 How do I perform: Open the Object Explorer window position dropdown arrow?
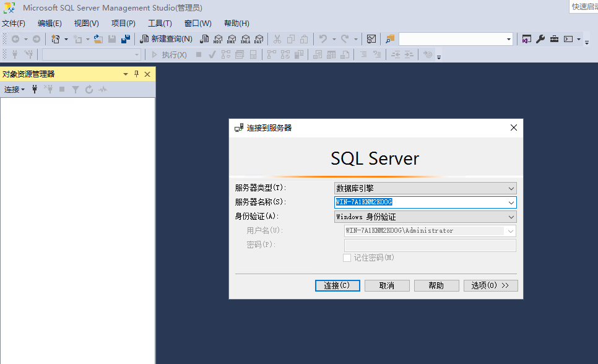click(126, 74)
